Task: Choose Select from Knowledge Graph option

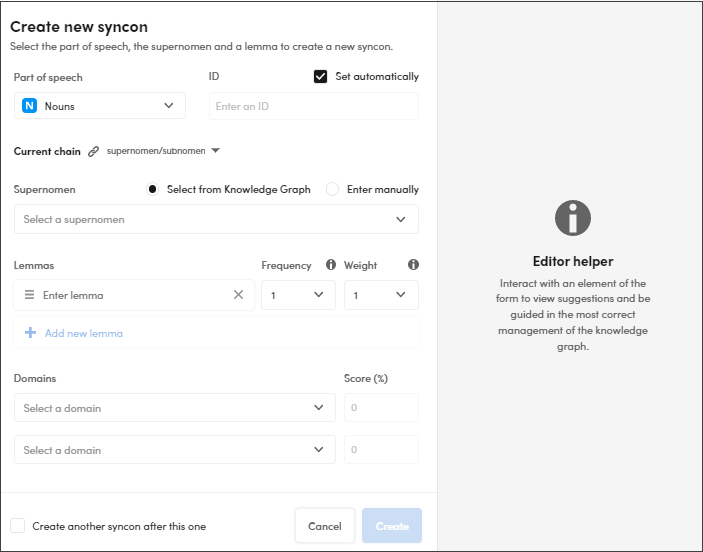Action: [x=153, y=189]
